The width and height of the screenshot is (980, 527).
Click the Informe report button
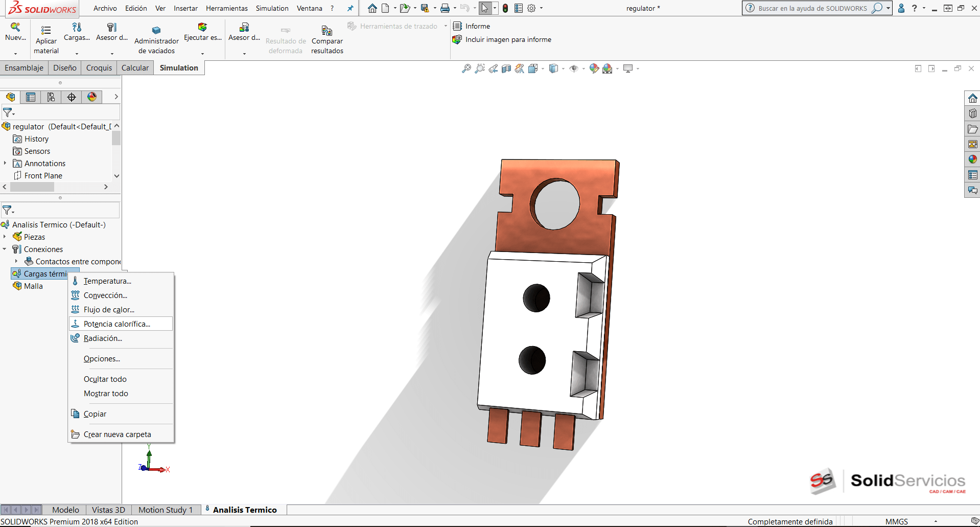[x=472, y=26]
